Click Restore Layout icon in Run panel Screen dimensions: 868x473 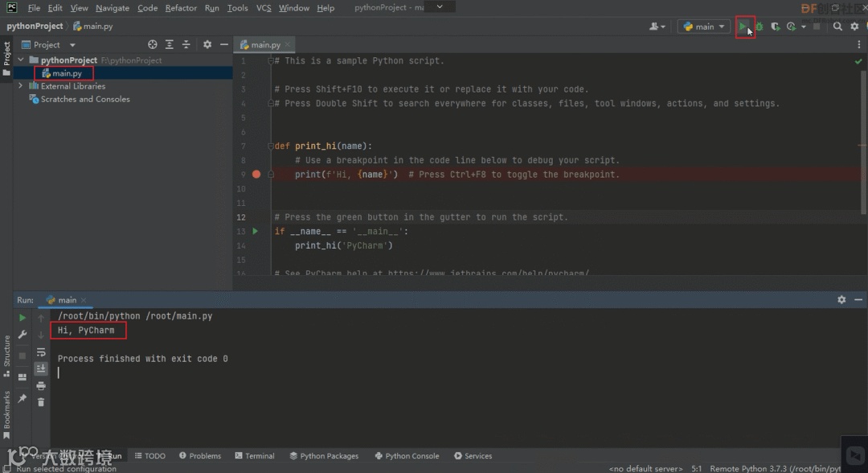(x=23, y=377)
